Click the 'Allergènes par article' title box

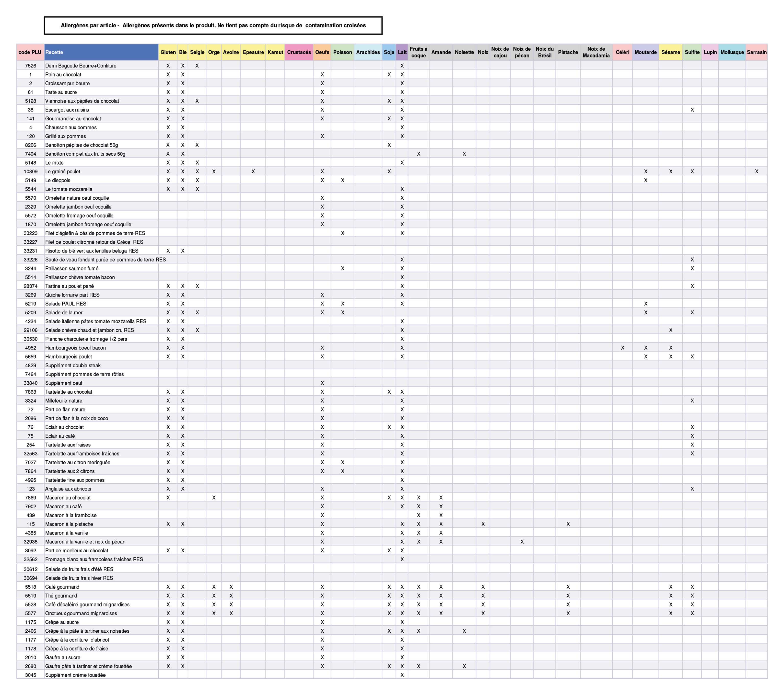point(213,25)
